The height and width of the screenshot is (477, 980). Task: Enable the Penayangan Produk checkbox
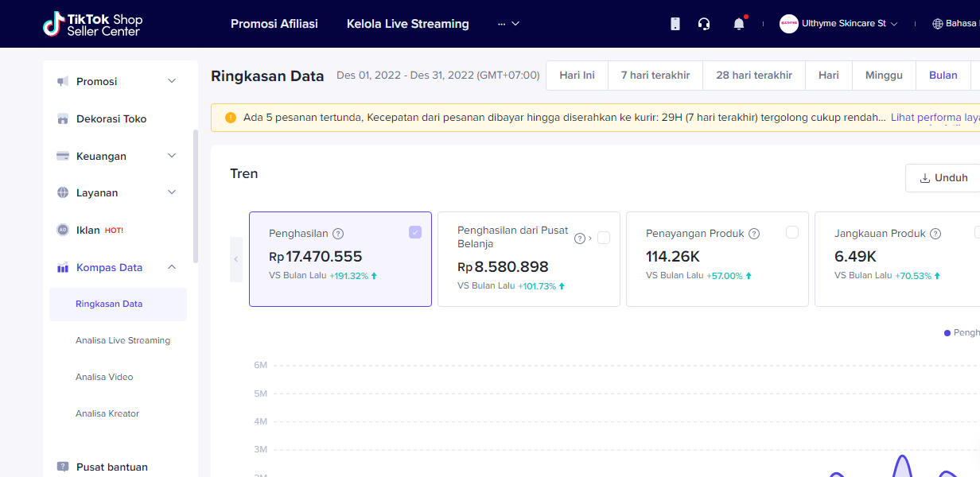pyautogui.click(x=792, y=232)
